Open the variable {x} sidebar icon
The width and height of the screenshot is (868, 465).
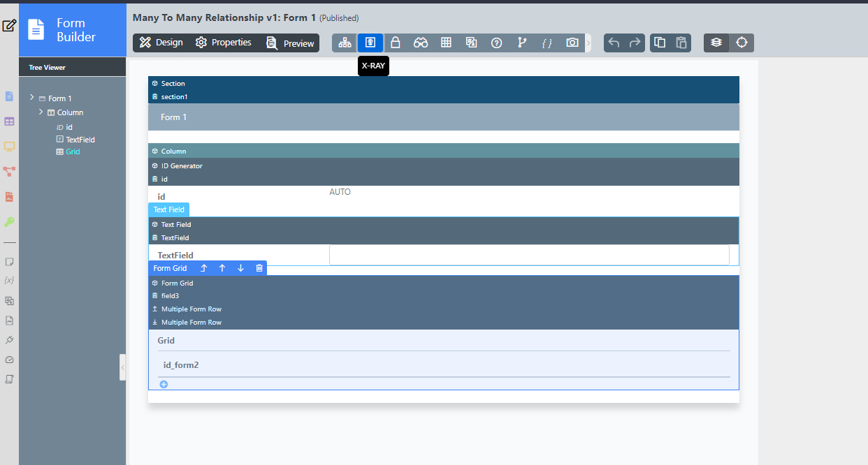click(x=9, y=280)
